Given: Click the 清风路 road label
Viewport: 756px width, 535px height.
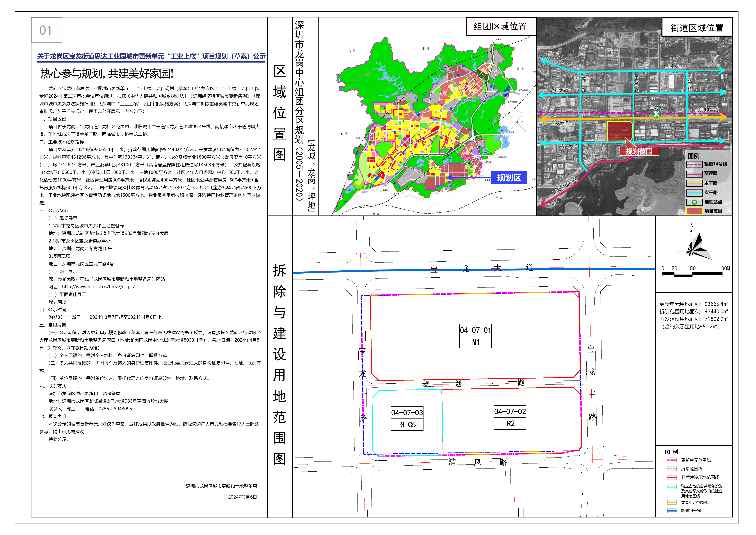Looking at the screenshot, I should [x=478, y=462].
